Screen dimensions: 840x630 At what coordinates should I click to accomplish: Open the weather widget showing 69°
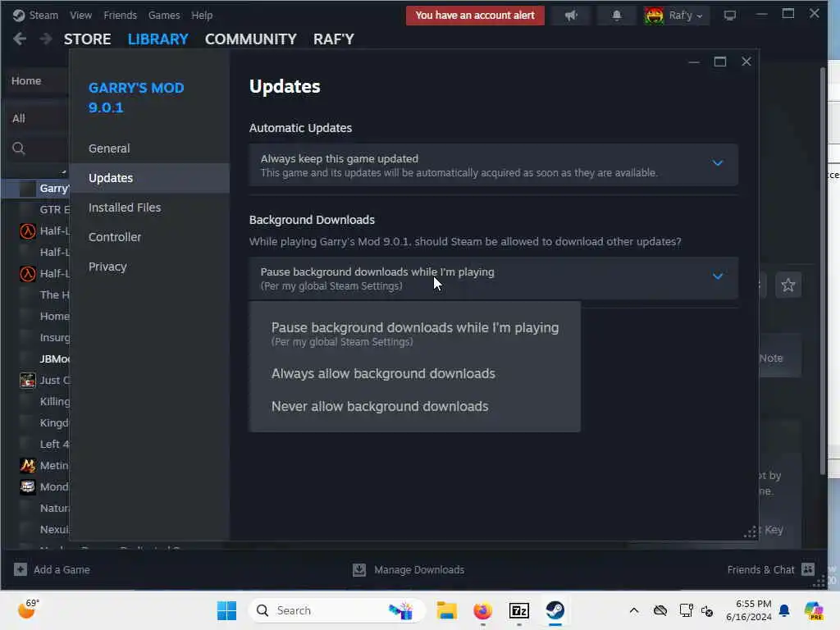[x=29, y=609]
